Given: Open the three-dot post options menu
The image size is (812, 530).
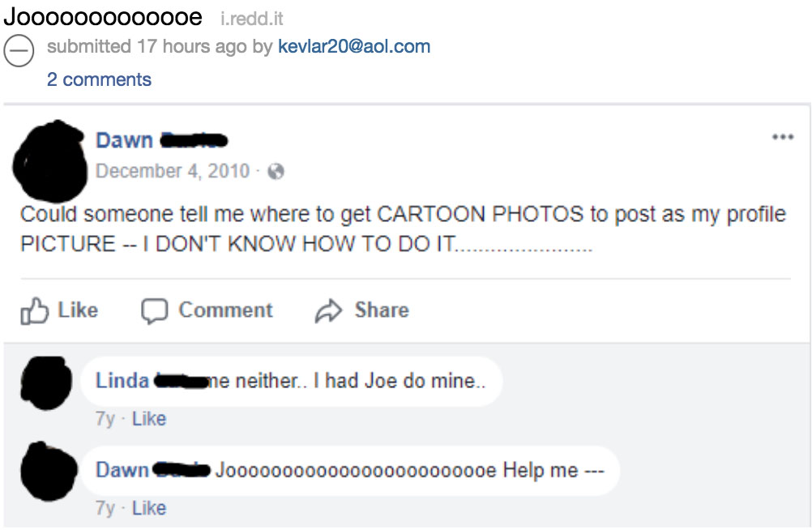Looking at the screenshot, I should pyautogui.click(x=782, y=138).
